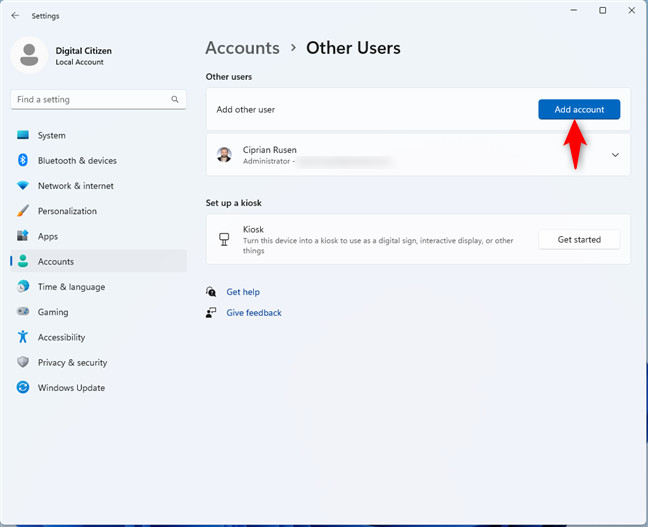The width and height of the screenshot is (648, 527).
Task: Click the System monitor icon in sidebar
Action: pos(22,135)
